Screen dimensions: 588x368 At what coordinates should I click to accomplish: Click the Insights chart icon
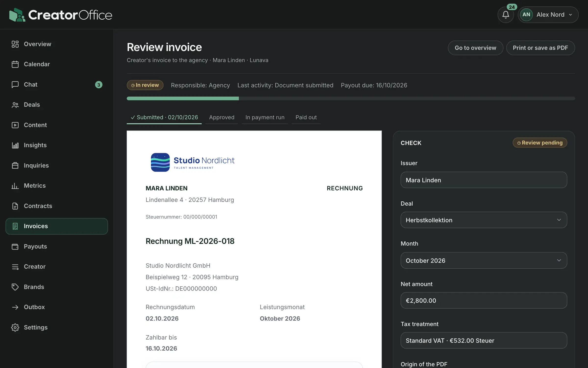(x=15, y=145)
